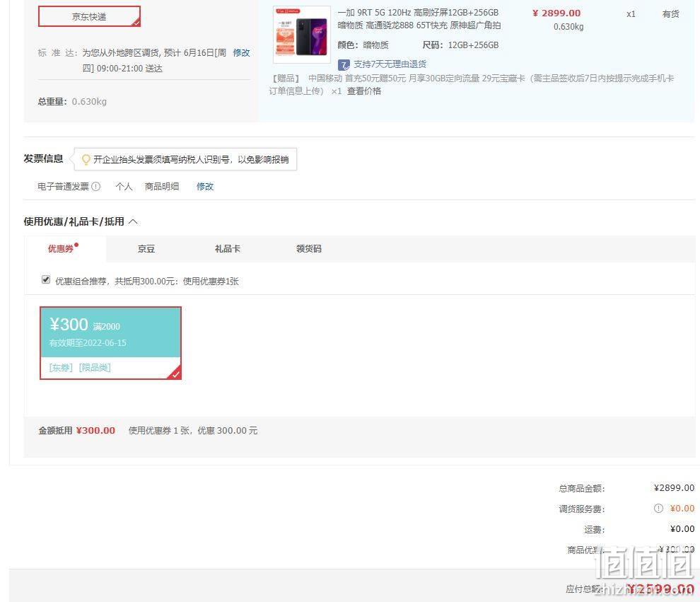700x602 pixels.
Task: Click 修改 next to delivery time
Action: [242, 52]
